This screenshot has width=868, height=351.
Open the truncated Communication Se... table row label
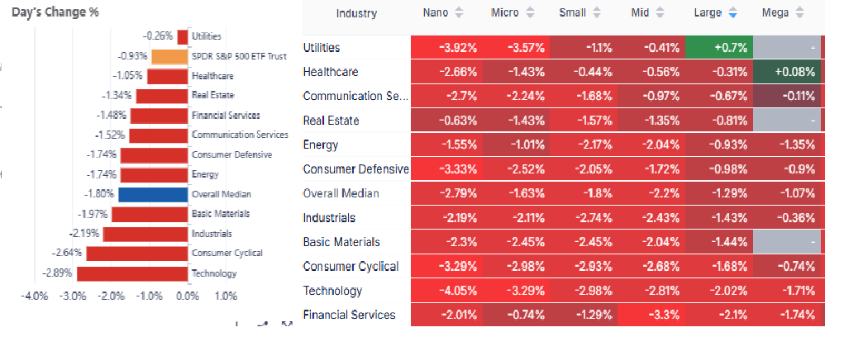point(355,97)
